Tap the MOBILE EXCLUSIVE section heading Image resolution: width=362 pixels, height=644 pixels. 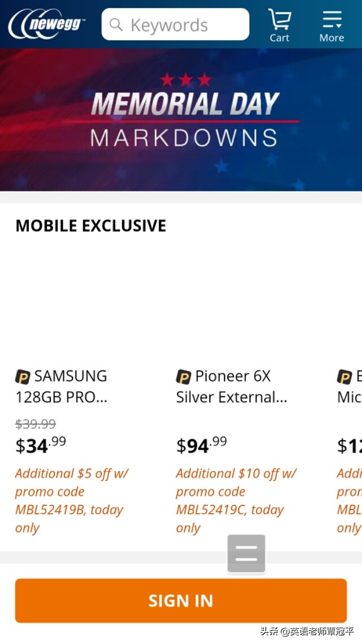(90, 225)
